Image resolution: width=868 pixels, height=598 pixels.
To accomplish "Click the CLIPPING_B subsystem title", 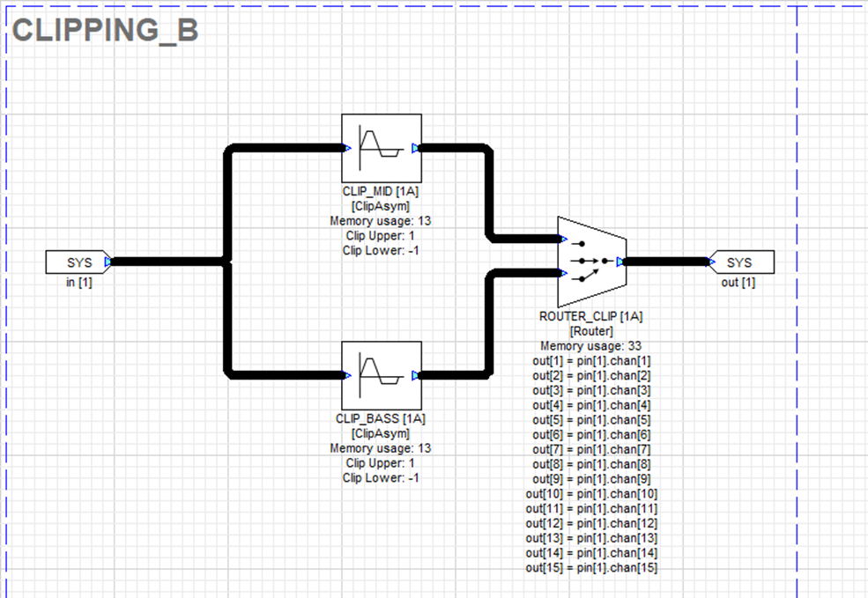I will (x=104, y=29).
